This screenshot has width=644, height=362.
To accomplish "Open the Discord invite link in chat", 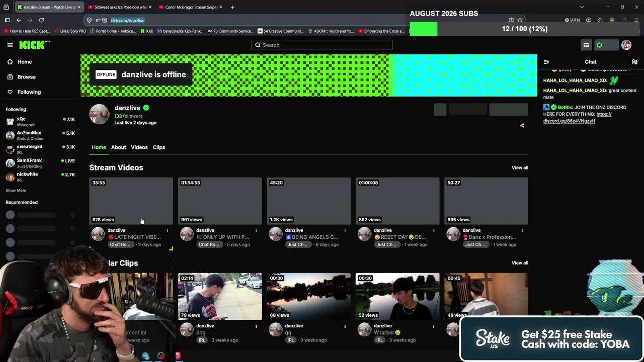I will click(578, 118).
